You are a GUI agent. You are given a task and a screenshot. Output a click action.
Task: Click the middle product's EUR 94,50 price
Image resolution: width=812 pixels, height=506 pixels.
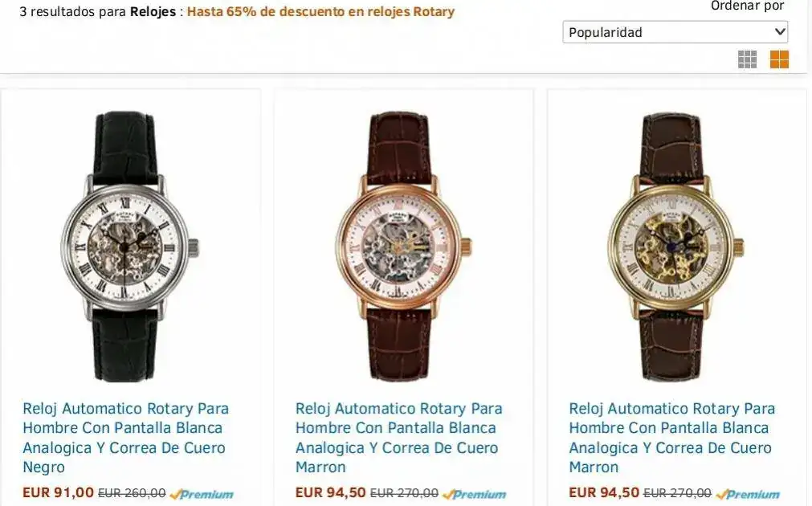coord(330,492)
